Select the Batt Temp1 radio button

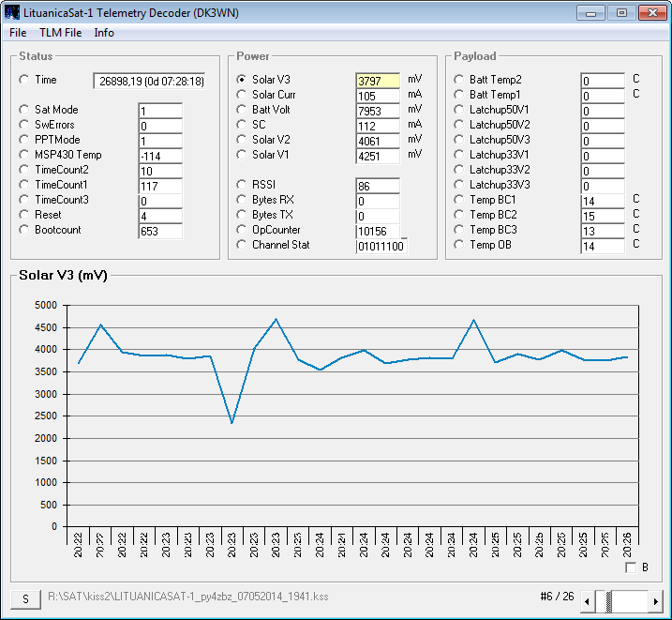458,95
